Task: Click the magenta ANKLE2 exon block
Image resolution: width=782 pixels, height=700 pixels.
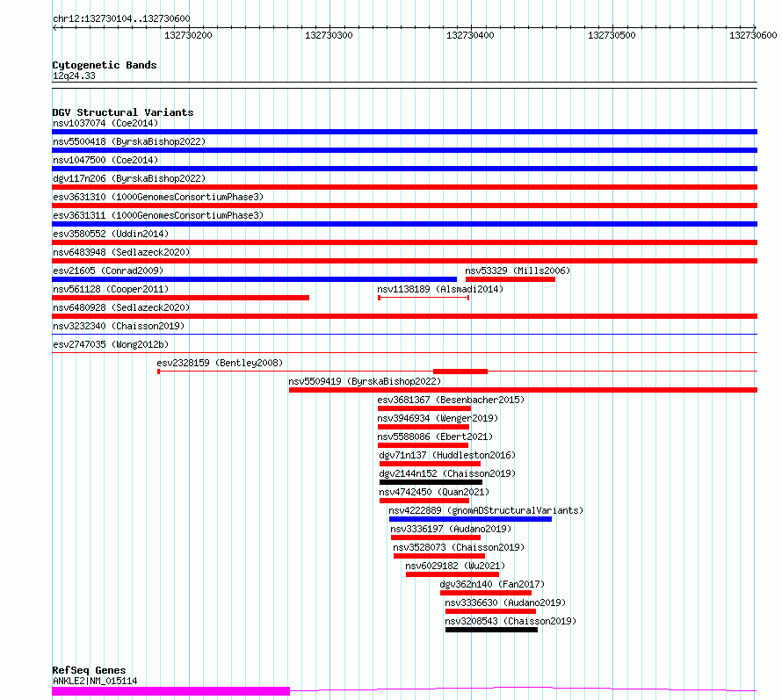Action: 171,691
